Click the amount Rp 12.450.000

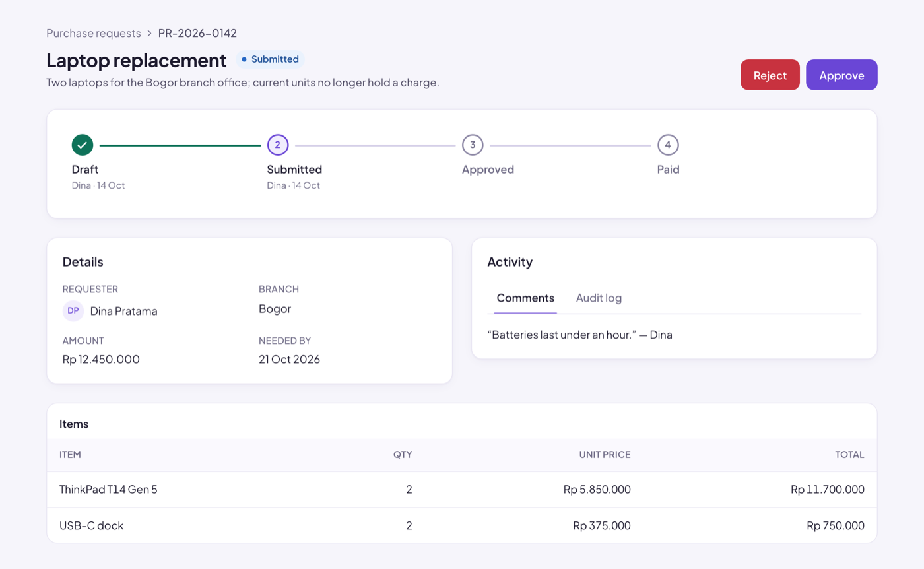(x=101, y=360)
